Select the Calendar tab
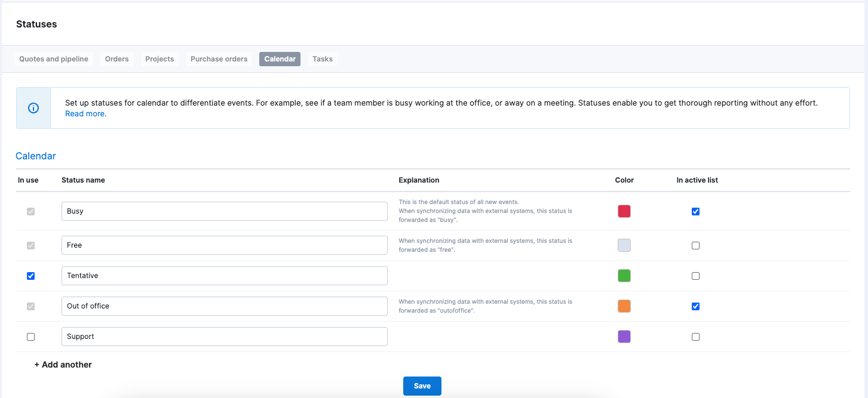868x398 pixels. (280, 59)
